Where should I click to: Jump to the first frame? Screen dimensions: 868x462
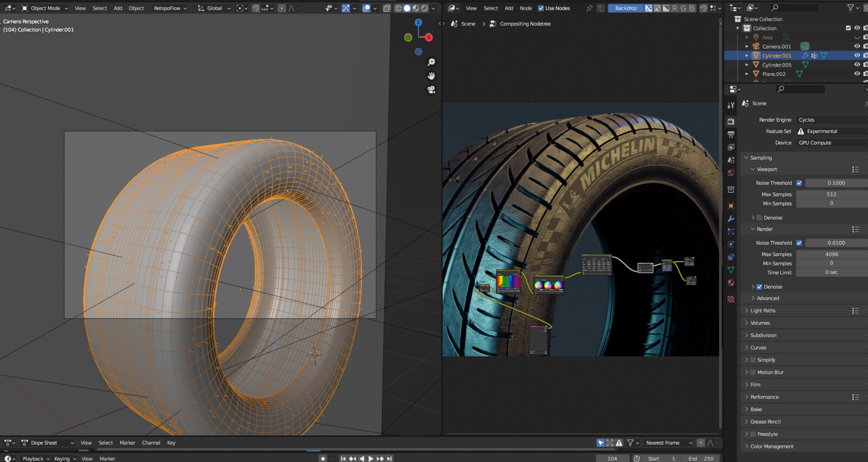pyautogui.click(x=343, y=459)
